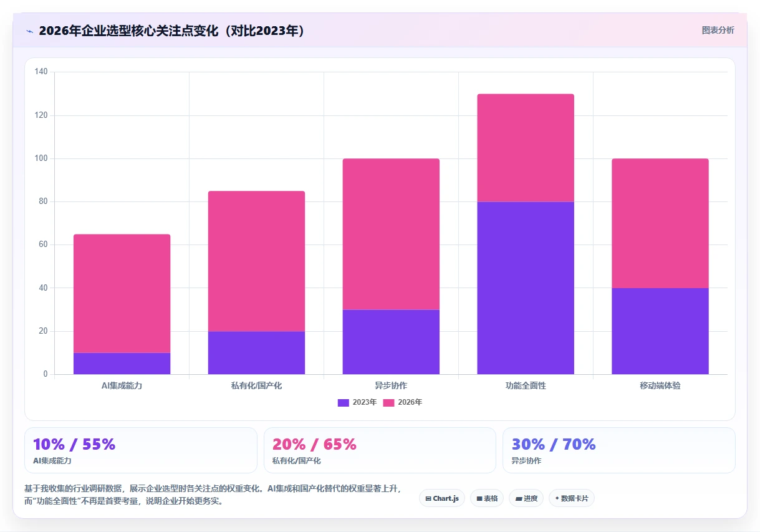Click the pink 2026 bar for 异步协作

point(391,235)
